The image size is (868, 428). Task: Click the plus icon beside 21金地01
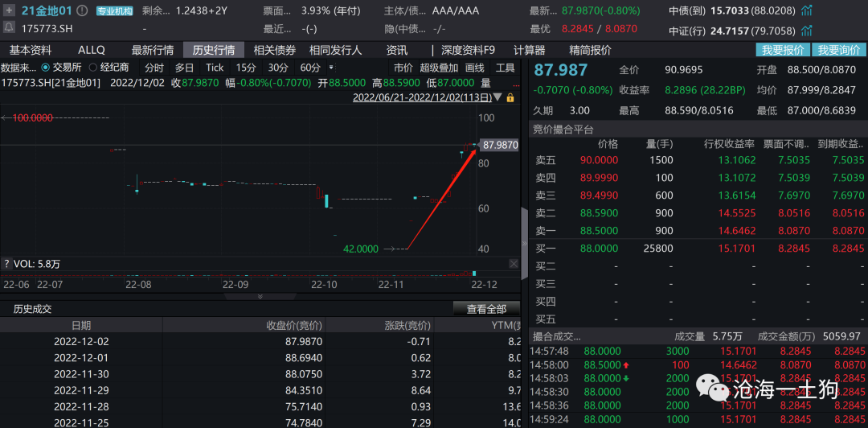[10, 10]
